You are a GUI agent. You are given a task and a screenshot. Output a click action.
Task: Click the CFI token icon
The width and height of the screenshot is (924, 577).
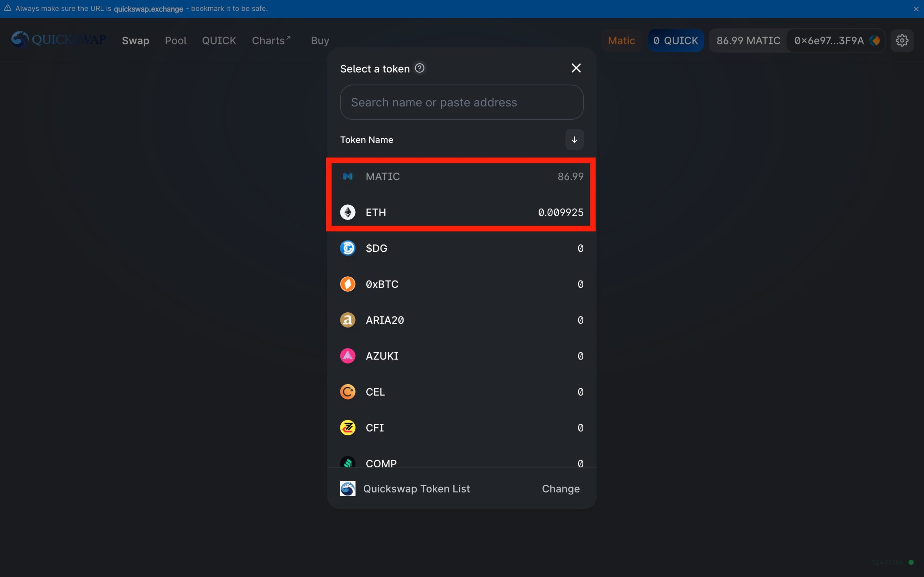[x=348, y=427]
